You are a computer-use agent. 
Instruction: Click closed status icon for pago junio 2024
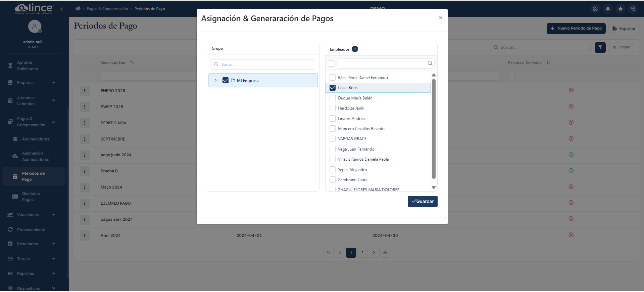tap(571, 155)
